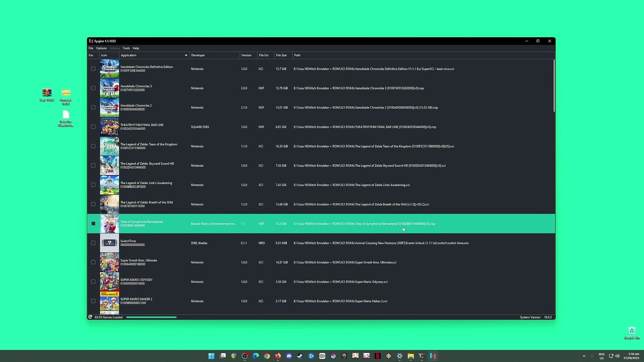
Task: Click the reload games icon in the status bar
Action: point(90,317)
